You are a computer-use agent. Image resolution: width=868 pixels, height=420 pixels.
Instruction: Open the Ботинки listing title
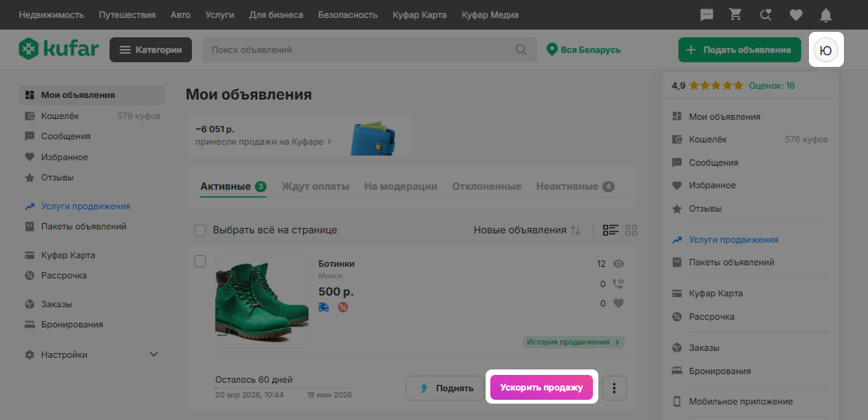336,264
